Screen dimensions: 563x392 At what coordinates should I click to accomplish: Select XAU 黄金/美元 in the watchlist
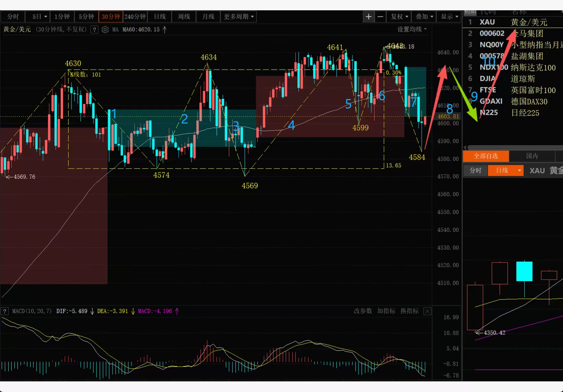click(x=513, y=22)
